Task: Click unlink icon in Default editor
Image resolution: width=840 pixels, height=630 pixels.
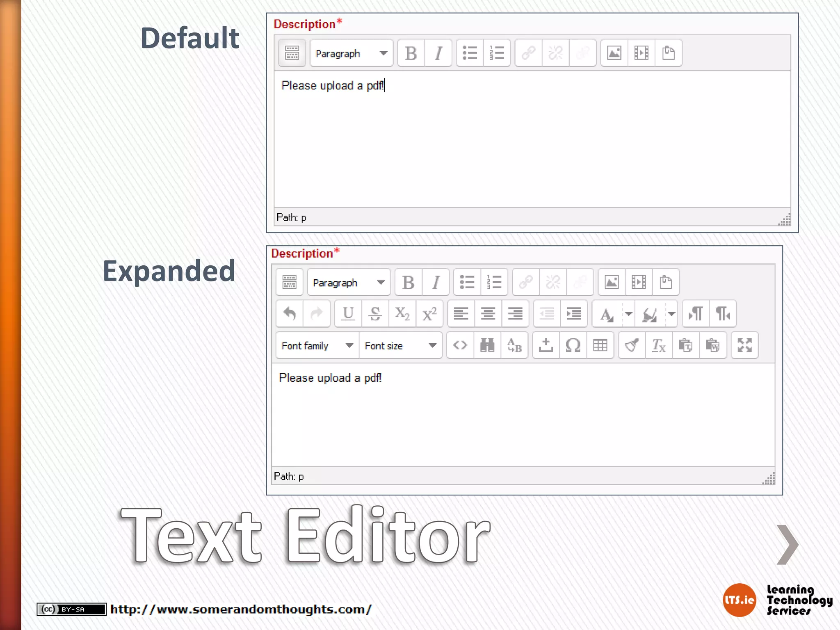Action: 555,53
